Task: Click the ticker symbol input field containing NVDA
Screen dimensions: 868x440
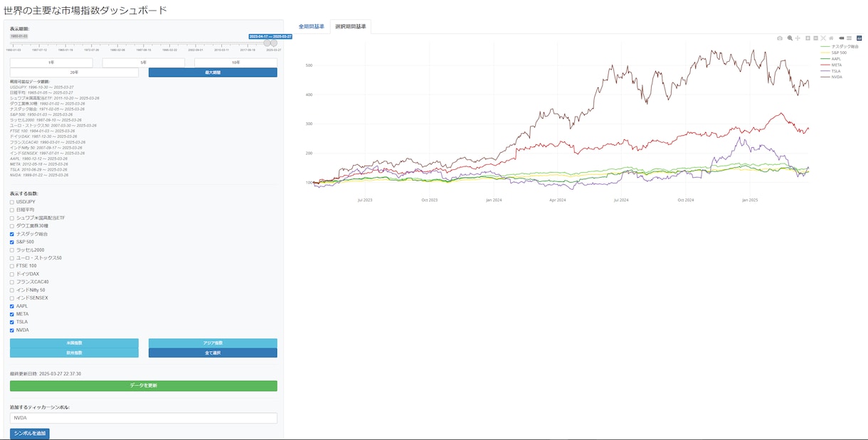Action: (143, 418)
